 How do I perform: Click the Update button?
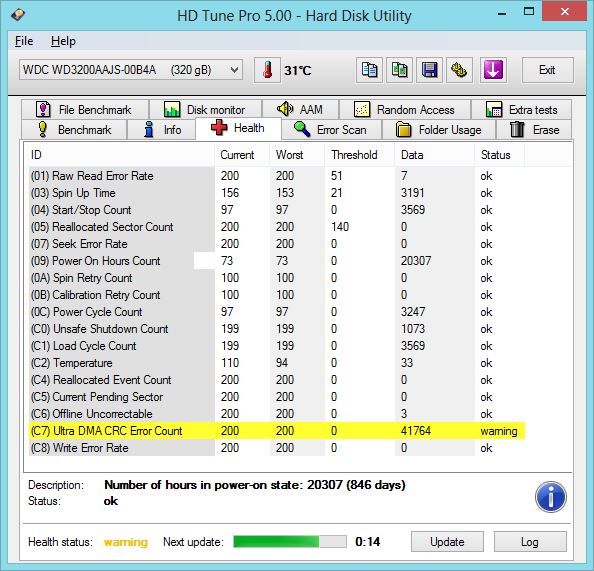click(x=447, y=541)
